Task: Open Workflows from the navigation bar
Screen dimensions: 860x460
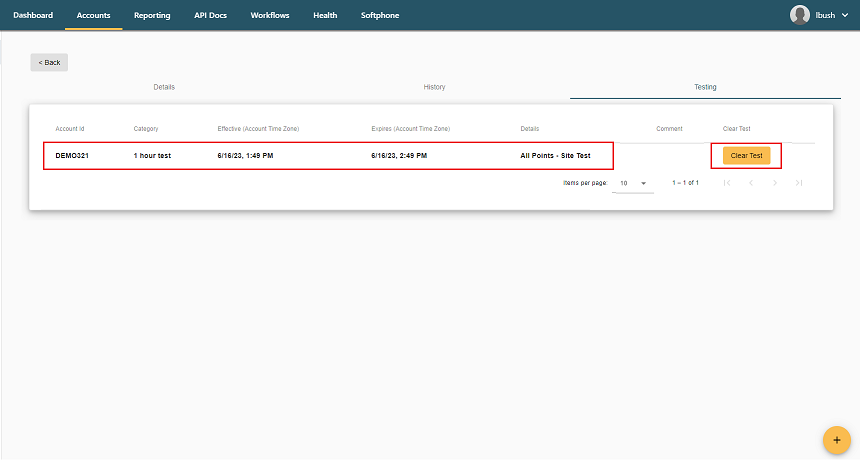Action: coord(270,15)
